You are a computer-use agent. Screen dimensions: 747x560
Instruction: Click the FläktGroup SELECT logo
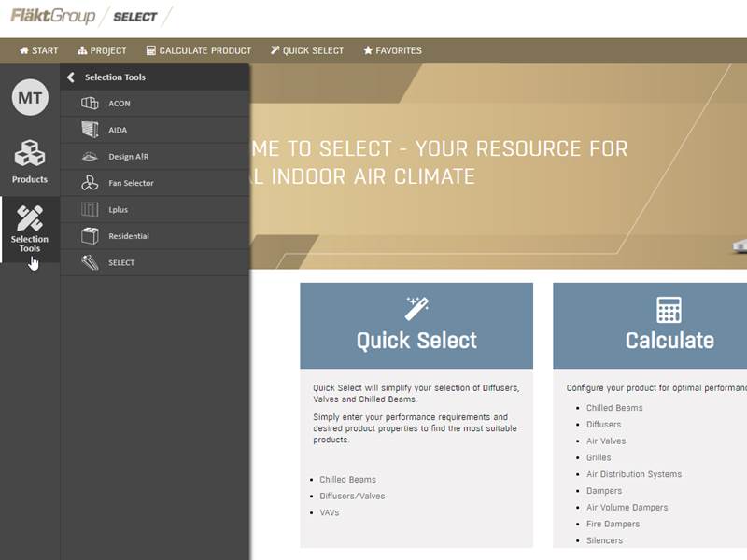coord(84,17)
